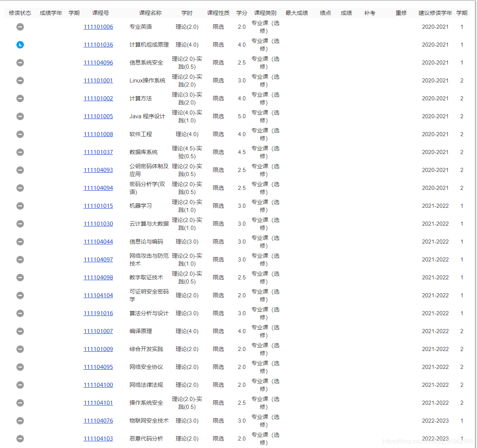Open course link 111104093
Image resolution: width=477 pixels, height=448 pixels.
click(x=98, y=170)
